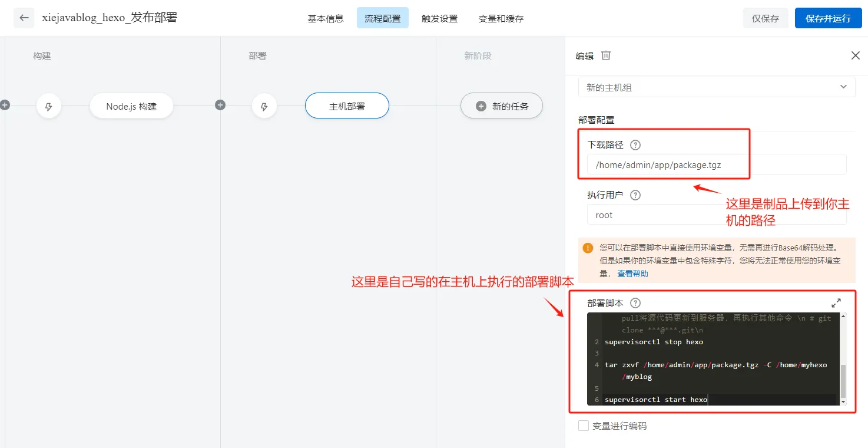Click the plus icon after Node.js 构建
This screenshot has width=868, height=448.
pyautogui.click(x=220, y=105)
